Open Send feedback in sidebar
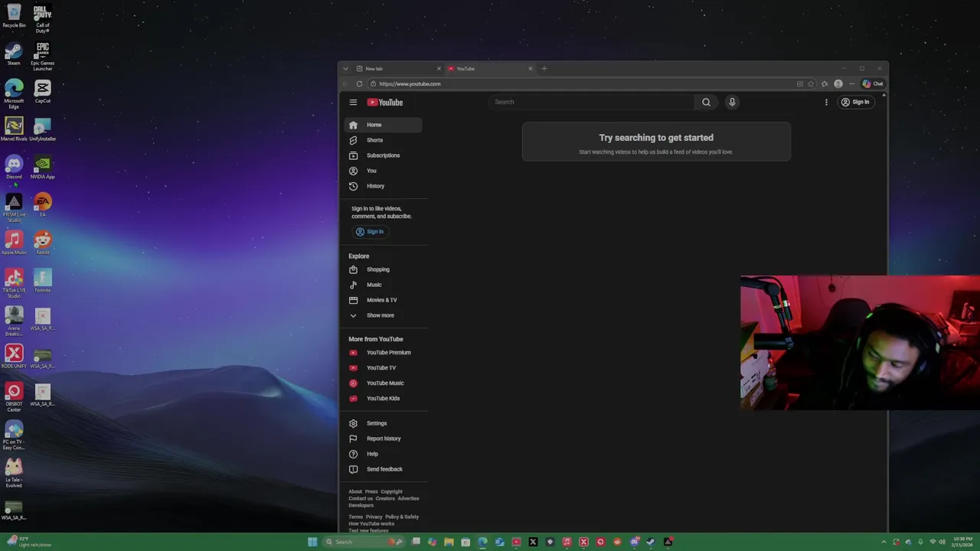 click(x=383, y=469)
